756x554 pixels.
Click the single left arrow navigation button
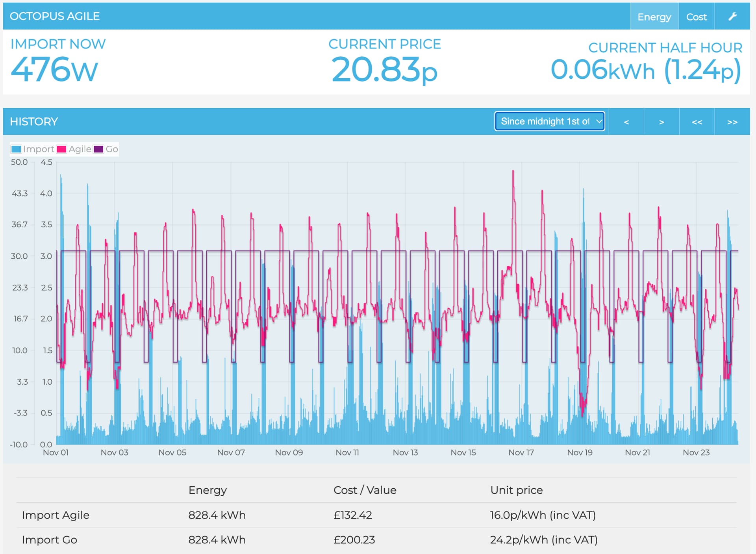[626, 122]
